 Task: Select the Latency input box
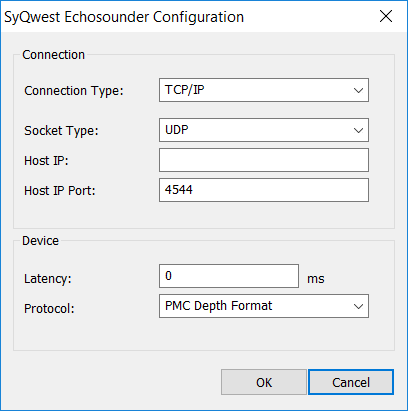click(x=229, y=276)
